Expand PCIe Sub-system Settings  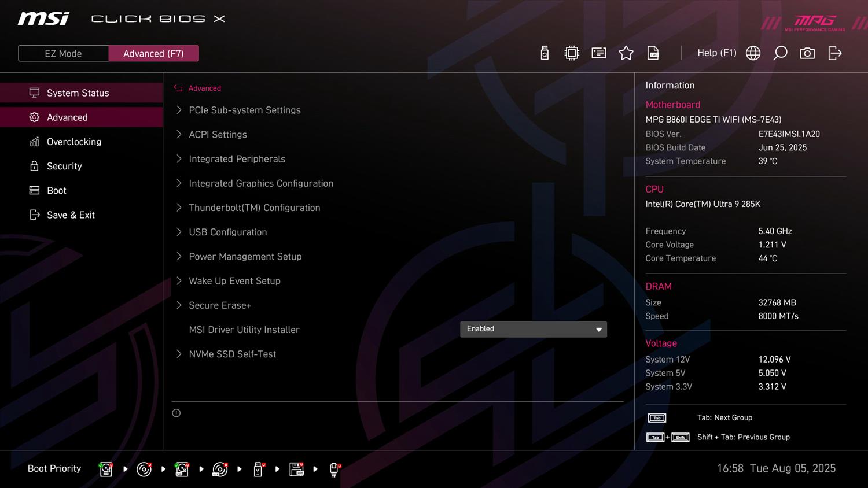click(244, 110)
